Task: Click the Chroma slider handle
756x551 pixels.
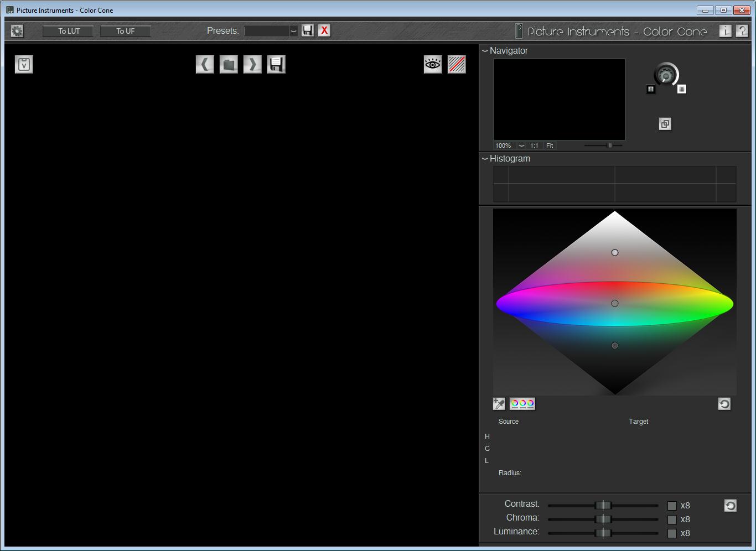Action: pos(603,519)
